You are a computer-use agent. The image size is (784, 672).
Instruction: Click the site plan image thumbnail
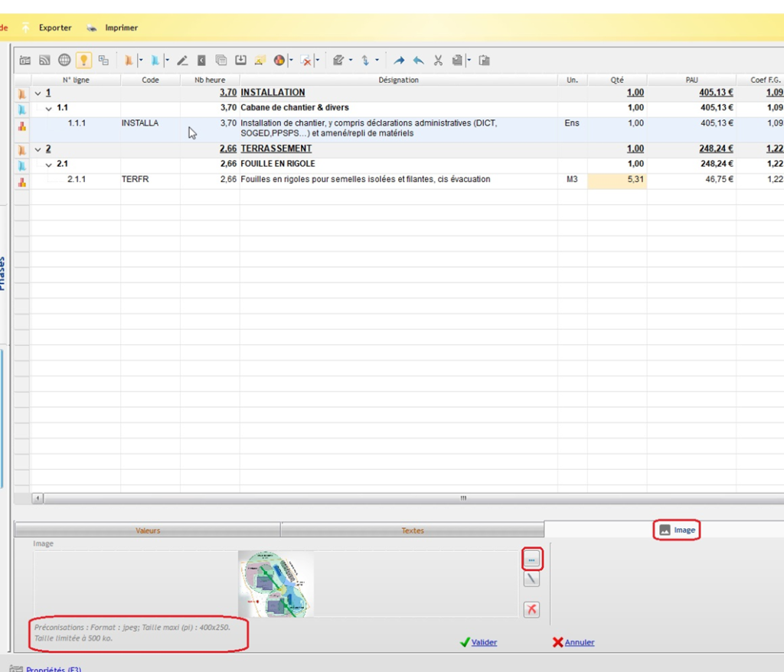276,583
